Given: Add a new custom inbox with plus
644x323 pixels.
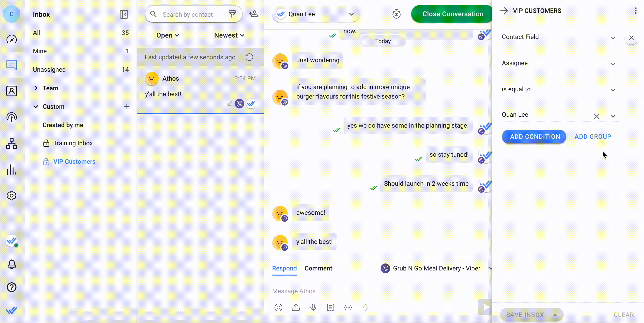Looking at the screenshot, I should click(x=127, y=107).
